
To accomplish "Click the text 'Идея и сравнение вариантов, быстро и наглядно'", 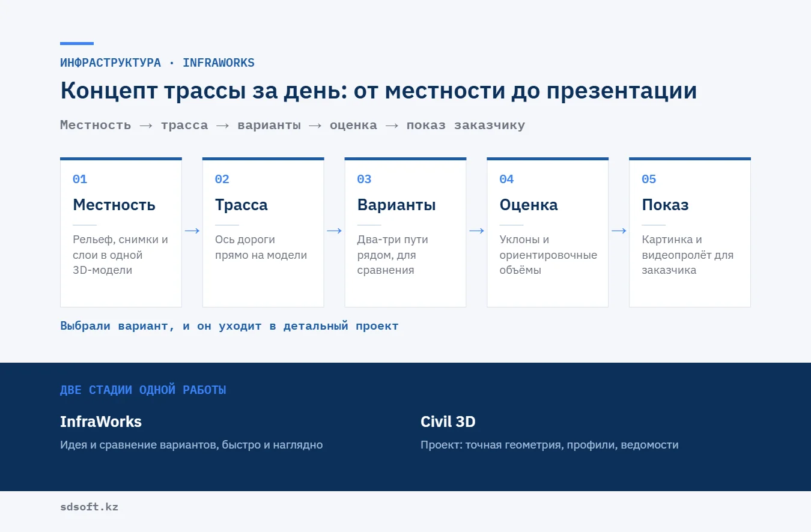I will point(192,445).
